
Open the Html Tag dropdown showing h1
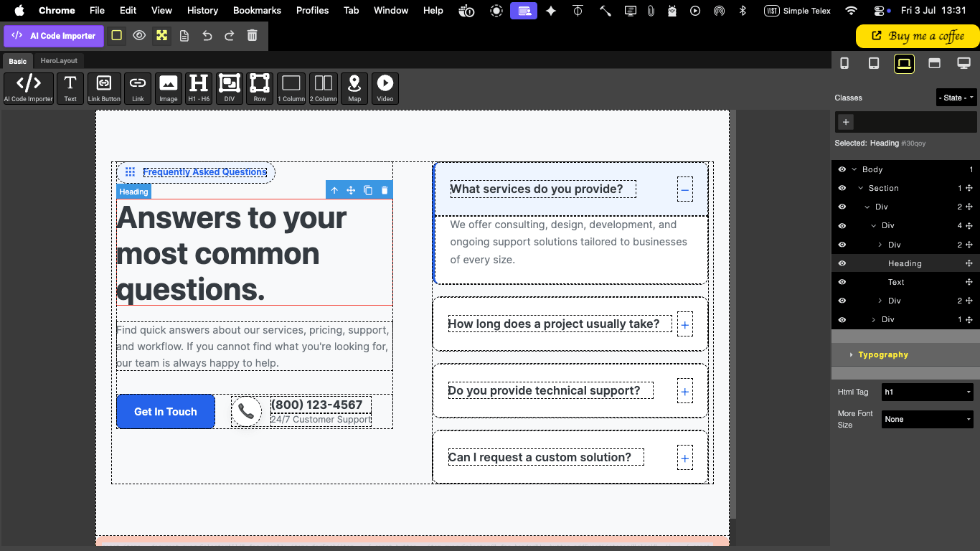[928, 392]
